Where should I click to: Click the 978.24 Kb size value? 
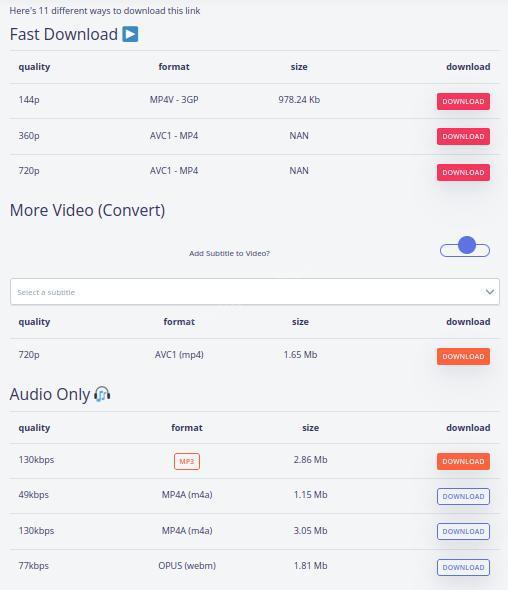point(299,100)
